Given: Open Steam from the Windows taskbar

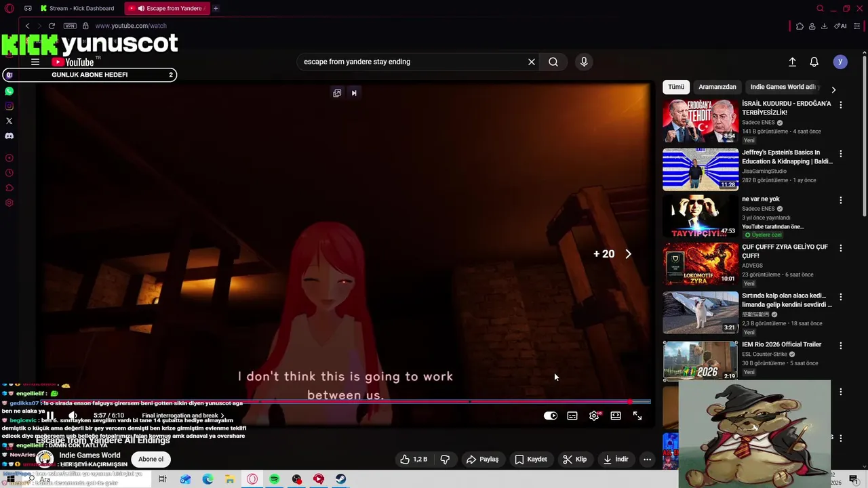Looking at the screenshot, I should (341, 479).
